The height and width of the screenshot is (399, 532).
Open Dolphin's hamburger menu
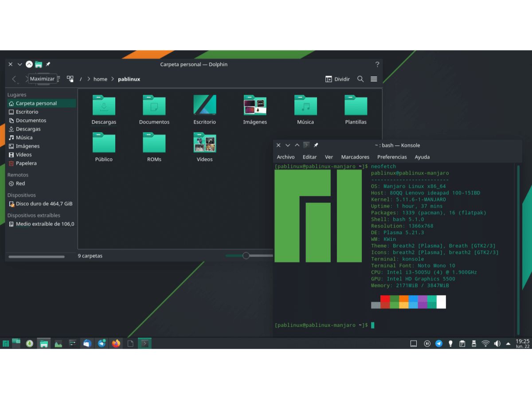pos(374,79)
